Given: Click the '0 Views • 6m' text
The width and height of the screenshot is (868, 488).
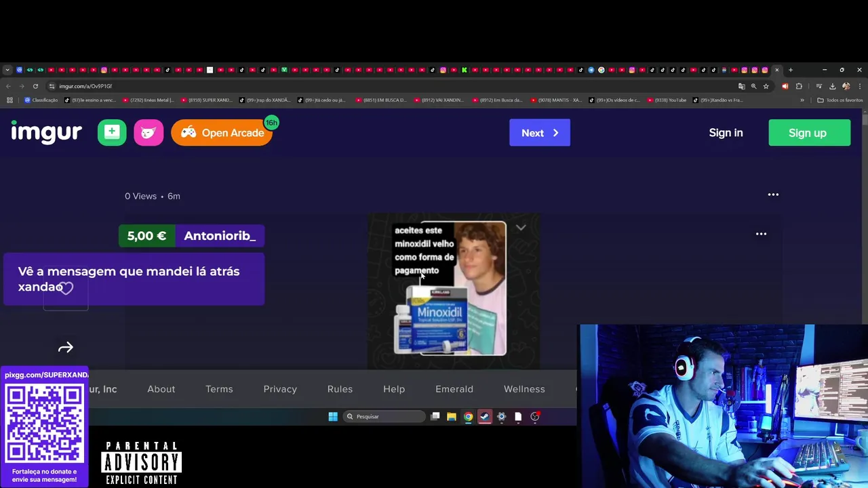Looking at the screenshot, I should coord(153,196).
